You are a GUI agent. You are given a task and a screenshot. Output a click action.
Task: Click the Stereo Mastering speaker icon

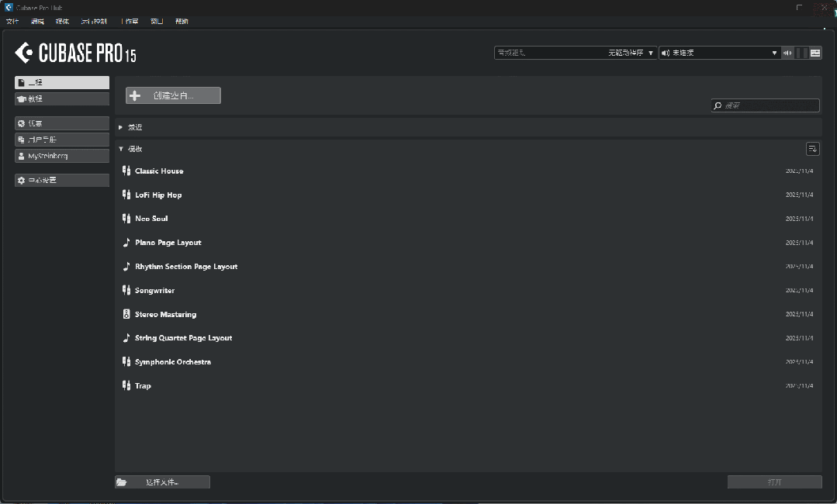click(126, 314)
